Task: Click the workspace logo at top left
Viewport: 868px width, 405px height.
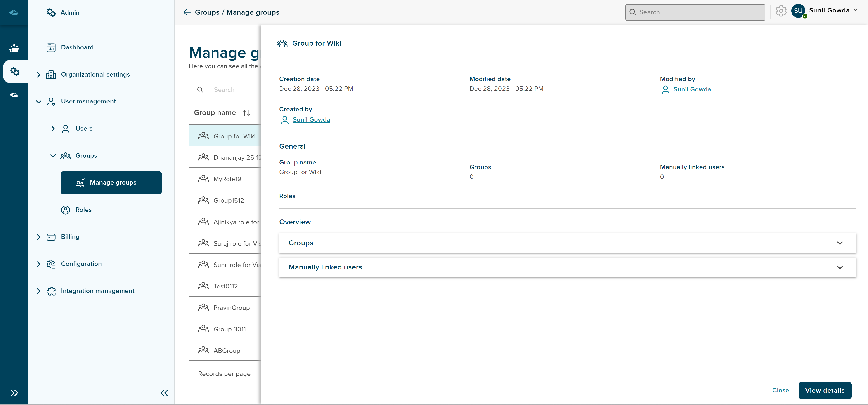Action: (14, 12)
